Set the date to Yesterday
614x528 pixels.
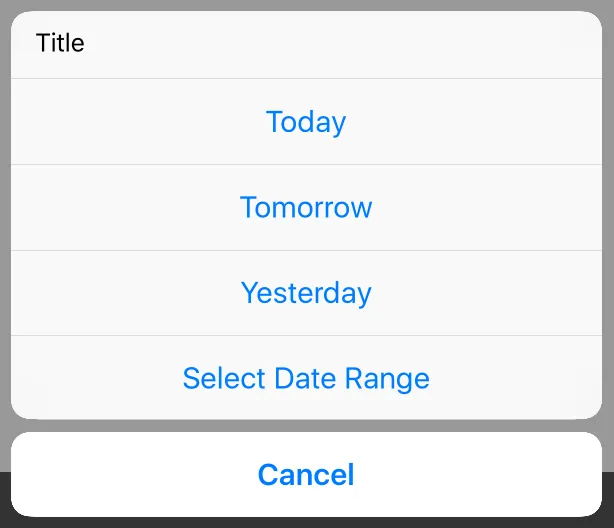(x=306, y=293)
